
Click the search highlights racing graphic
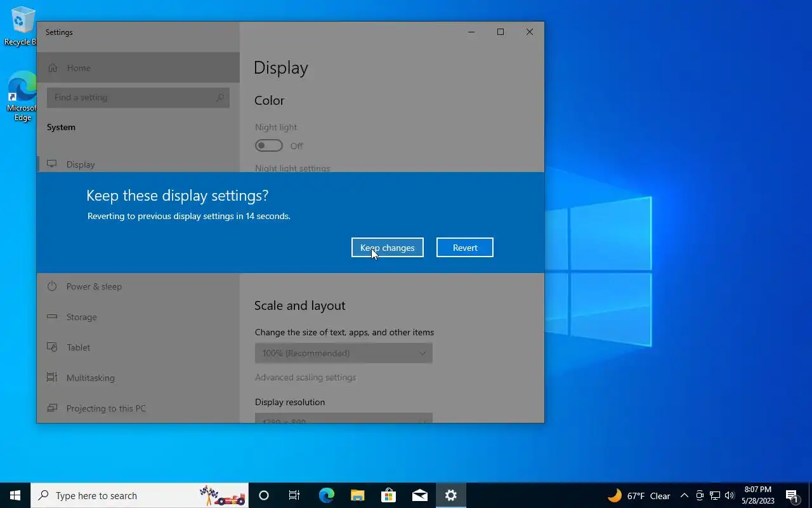coord(222,495)
